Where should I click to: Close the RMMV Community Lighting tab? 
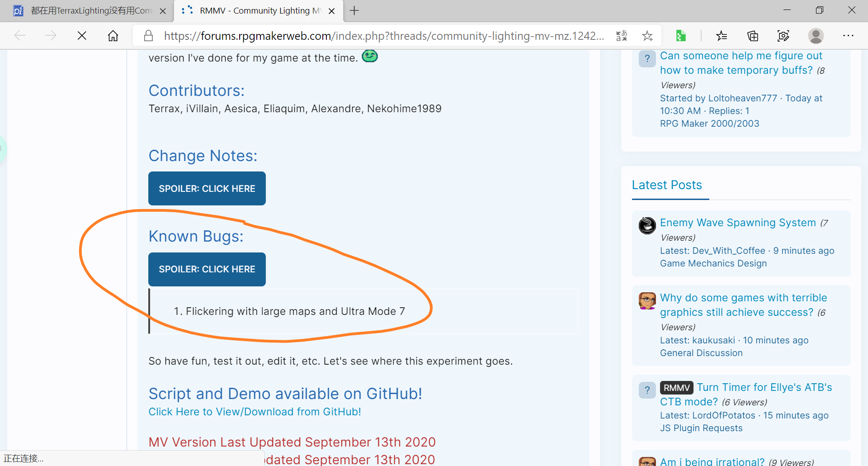(331, 11)
